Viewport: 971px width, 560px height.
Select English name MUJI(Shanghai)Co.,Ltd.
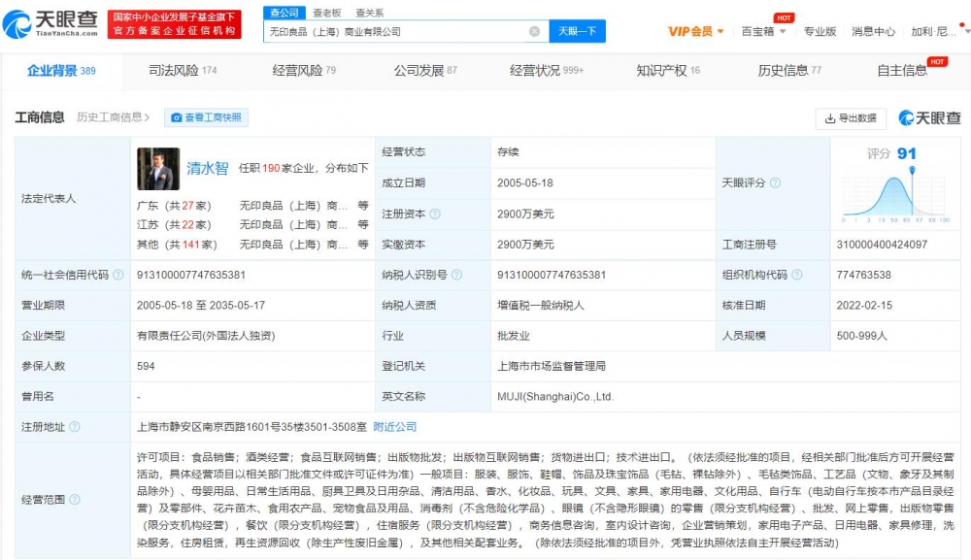(x=555, y=397)
